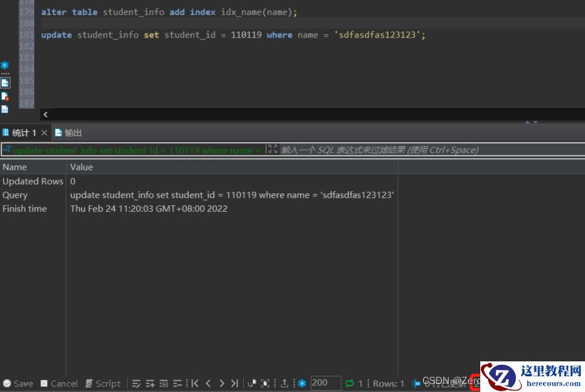The width and height of the screenshot is (585, 392).
Task: Click the bottom document icon in the left sidebar
Action: click(x=5, y=109)
